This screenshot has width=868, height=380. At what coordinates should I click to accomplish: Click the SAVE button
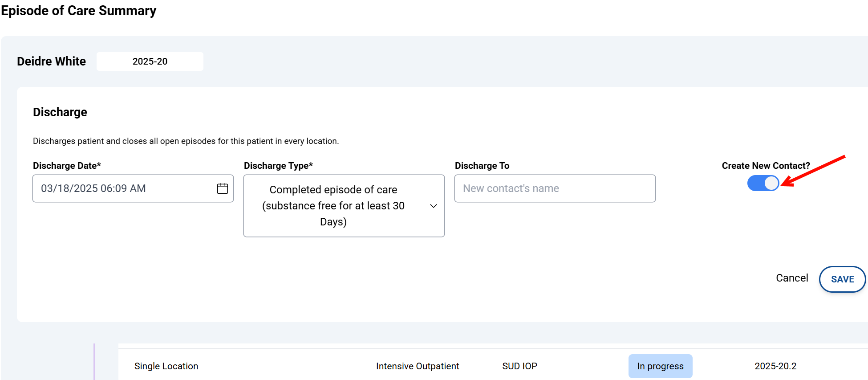pos(842,279)
